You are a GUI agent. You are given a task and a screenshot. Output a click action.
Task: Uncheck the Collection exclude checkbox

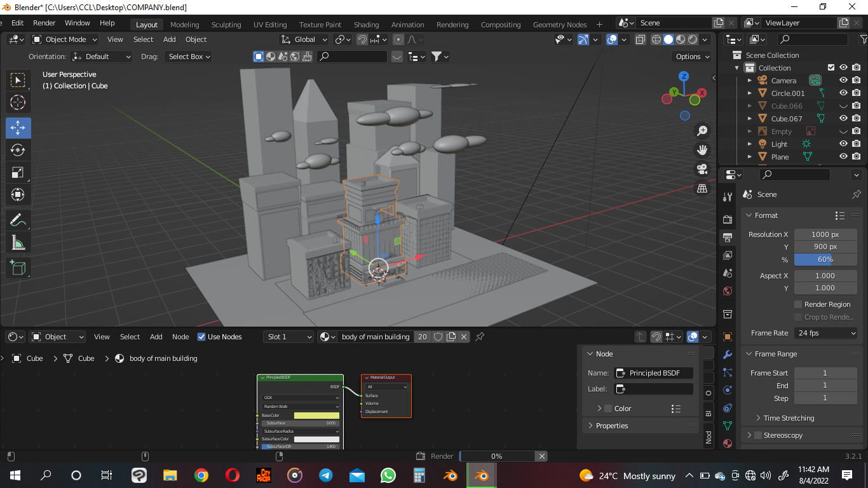[831, 68]
